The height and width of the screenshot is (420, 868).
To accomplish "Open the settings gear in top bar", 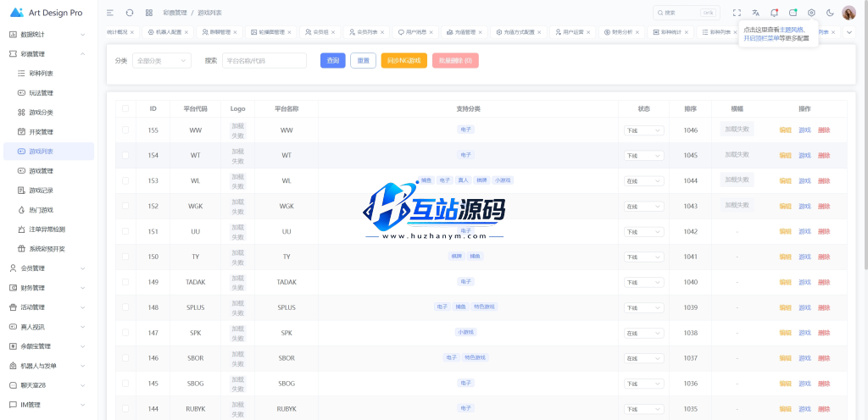I will point(811,12).
